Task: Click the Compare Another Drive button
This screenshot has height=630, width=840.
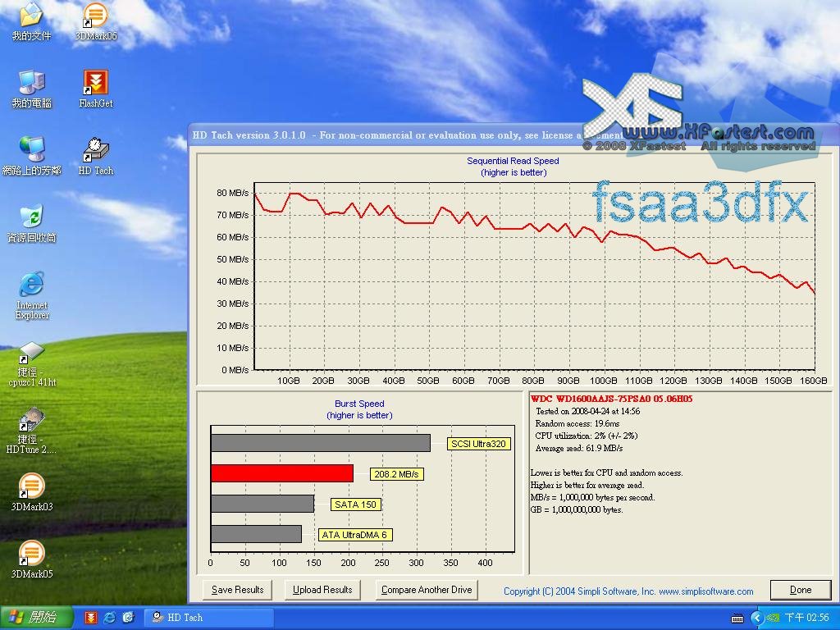Action: (x=427, y=590)
